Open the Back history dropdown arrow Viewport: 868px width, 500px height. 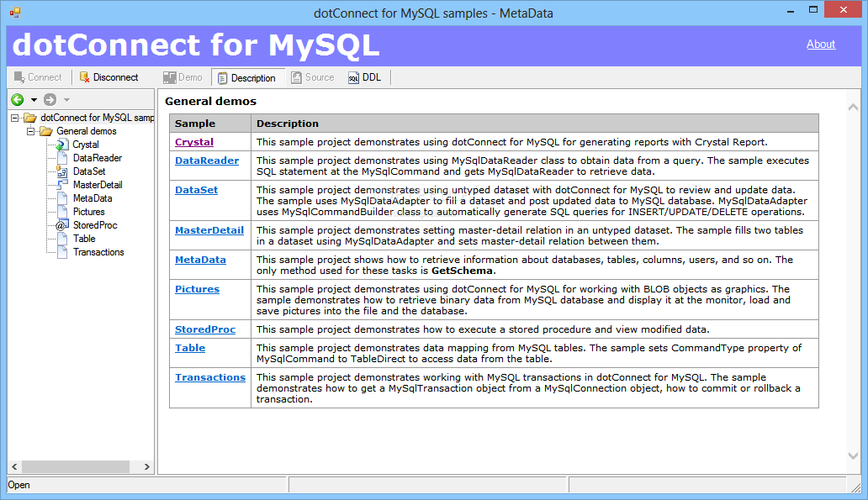click(34, 100)
